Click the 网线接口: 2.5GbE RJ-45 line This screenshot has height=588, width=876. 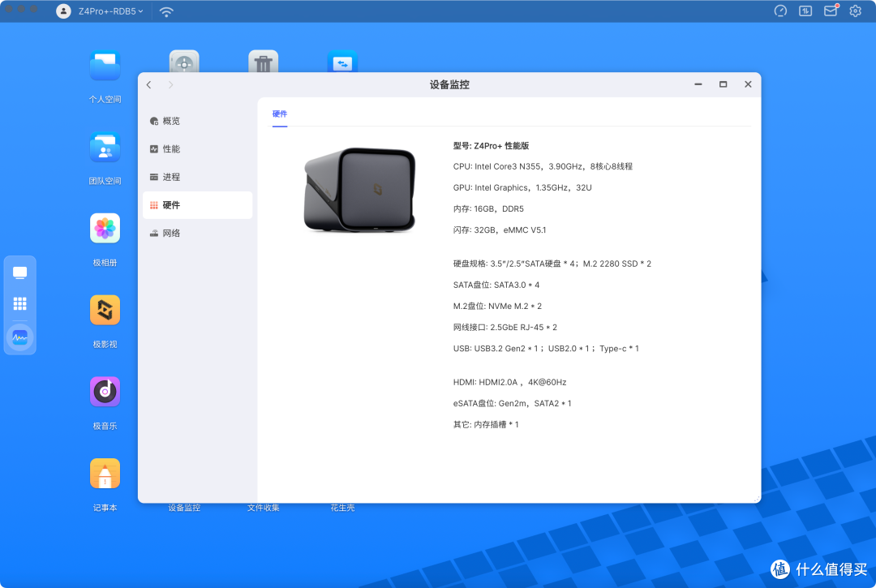click(x=505, y=327)
